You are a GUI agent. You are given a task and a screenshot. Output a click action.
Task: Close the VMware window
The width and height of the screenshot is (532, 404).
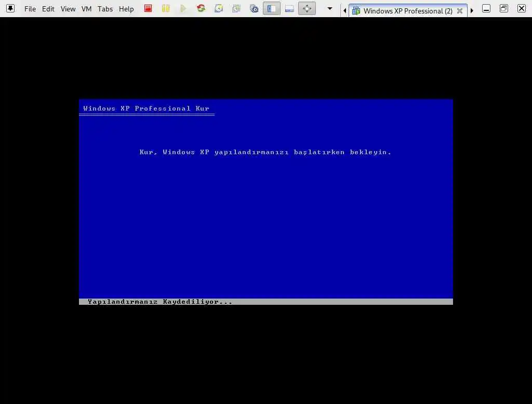tap(522, 8)
